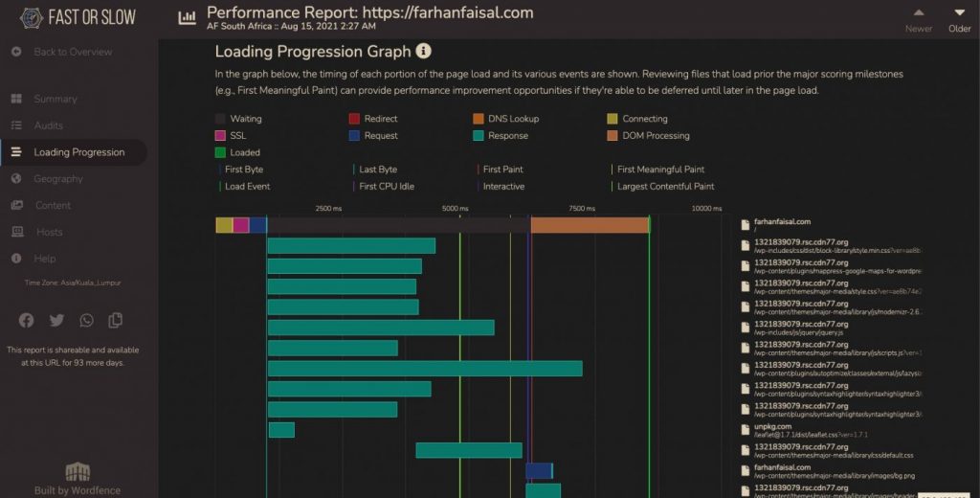Copy the report URL with clipboard icon
980x498 pixels.
(116, 320)
